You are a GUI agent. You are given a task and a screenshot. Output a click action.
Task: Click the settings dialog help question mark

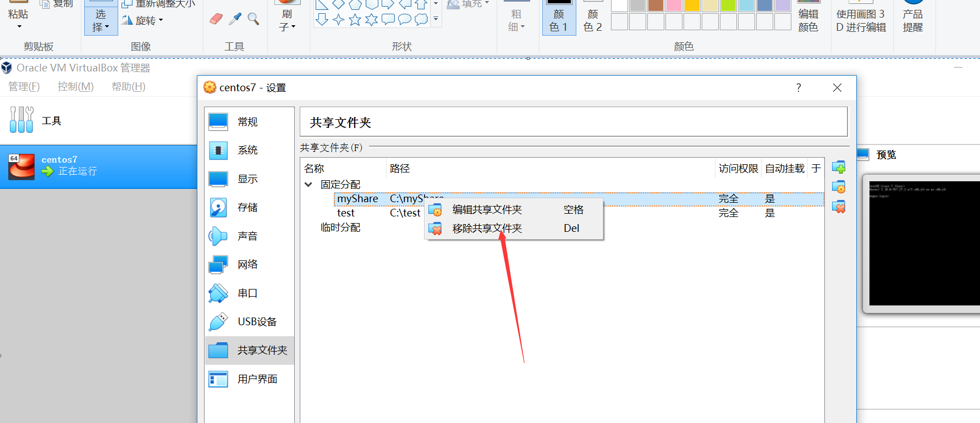click(x=799, y=87)
